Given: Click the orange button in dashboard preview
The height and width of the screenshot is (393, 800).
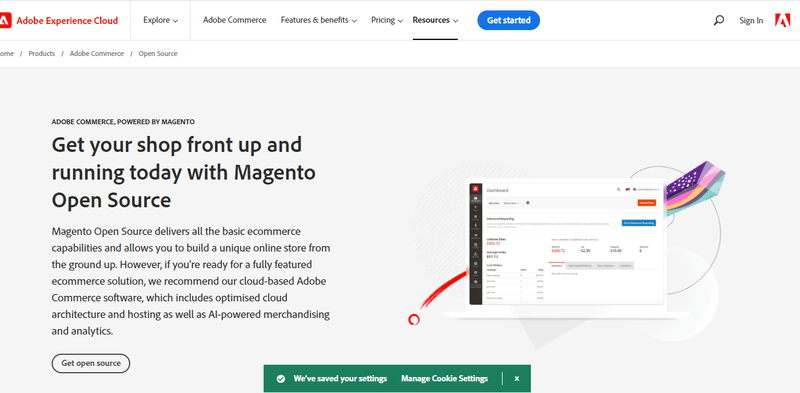Looking at the screenshot, I should (646, 203).
